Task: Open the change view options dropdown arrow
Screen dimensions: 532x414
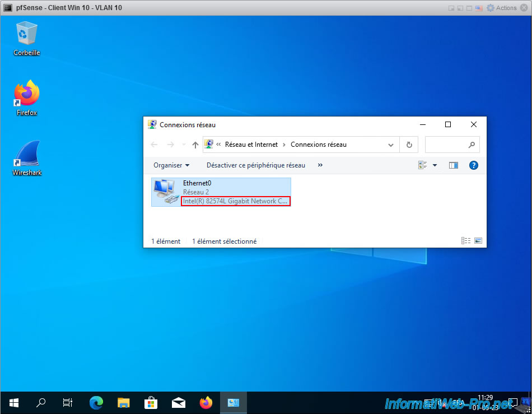Action: click(435, 165)
